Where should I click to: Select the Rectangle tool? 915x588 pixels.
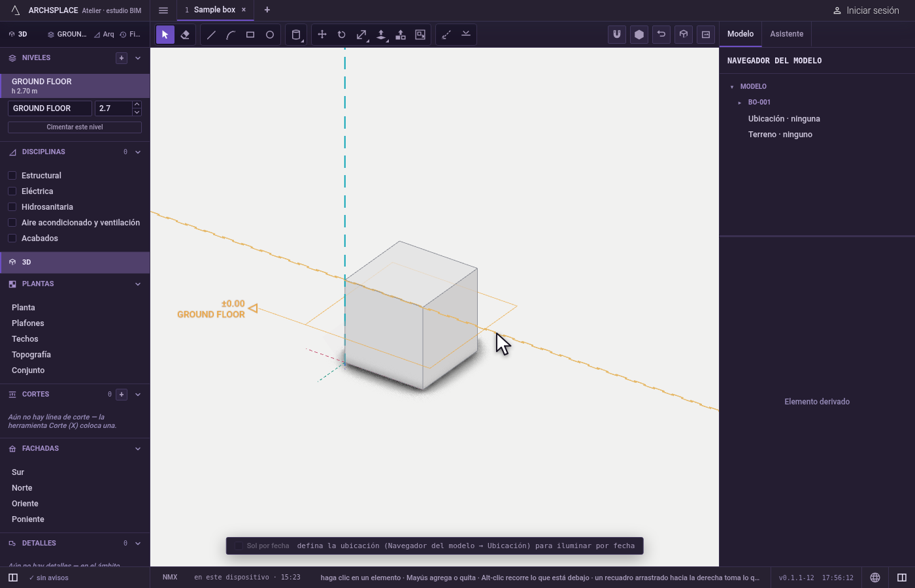coord(250,35)
